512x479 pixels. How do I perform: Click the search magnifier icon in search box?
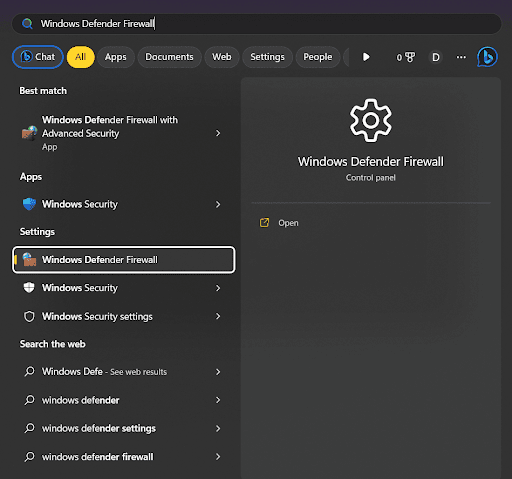(x=27, y=24)
